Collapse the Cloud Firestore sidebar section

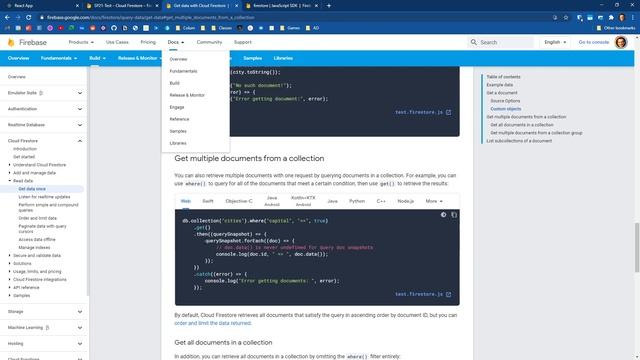[80, 141]
